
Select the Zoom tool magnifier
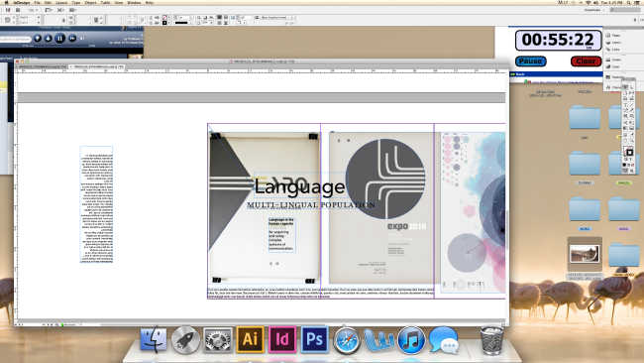632,140
